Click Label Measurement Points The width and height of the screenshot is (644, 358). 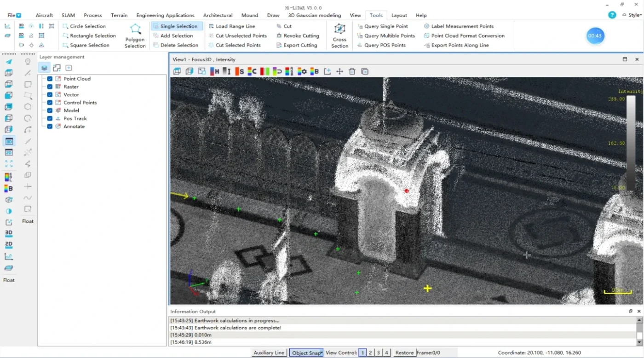pos(458,26)
